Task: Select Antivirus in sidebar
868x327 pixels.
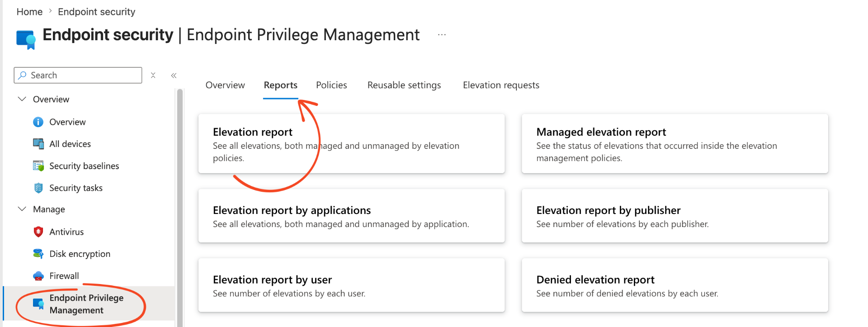Action: 66,232
